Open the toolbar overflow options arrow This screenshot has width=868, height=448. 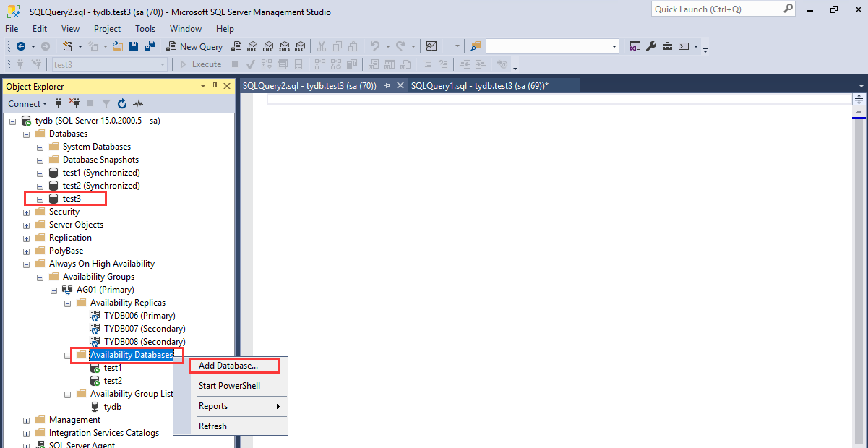(705, 49)
